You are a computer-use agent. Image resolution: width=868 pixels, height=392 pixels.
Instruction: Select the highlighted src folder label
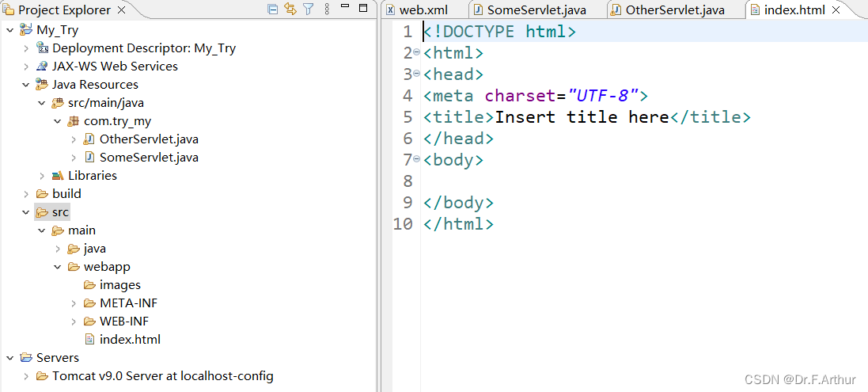[61, 212]
